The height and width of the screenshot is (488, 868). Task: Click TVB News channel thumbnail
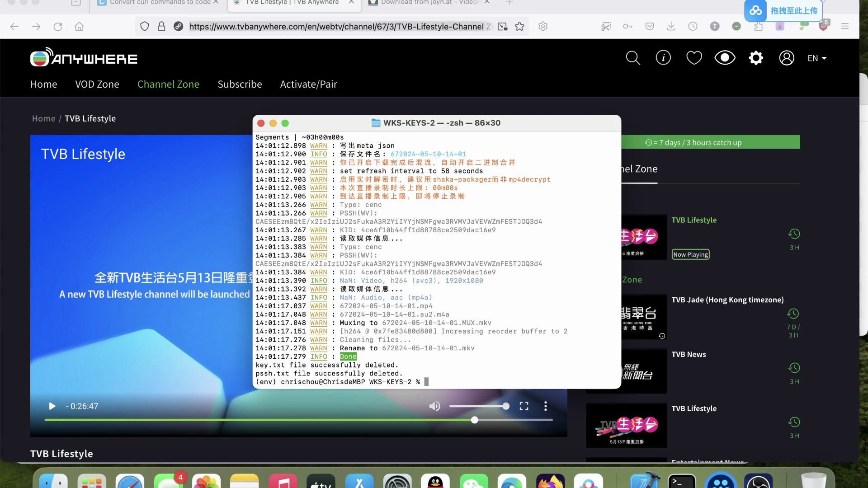point(644,371)
